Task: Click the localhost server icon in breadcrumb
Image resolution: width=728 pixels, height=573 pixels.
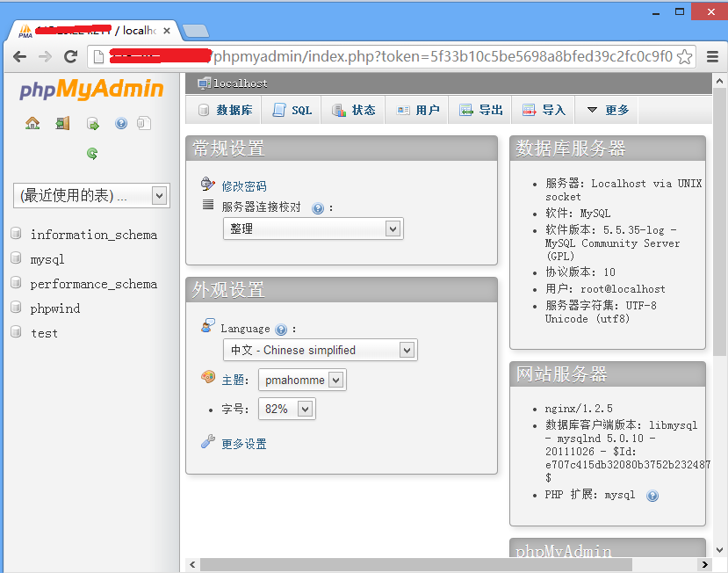Action: pyautogui.click(x=204, y=83)
